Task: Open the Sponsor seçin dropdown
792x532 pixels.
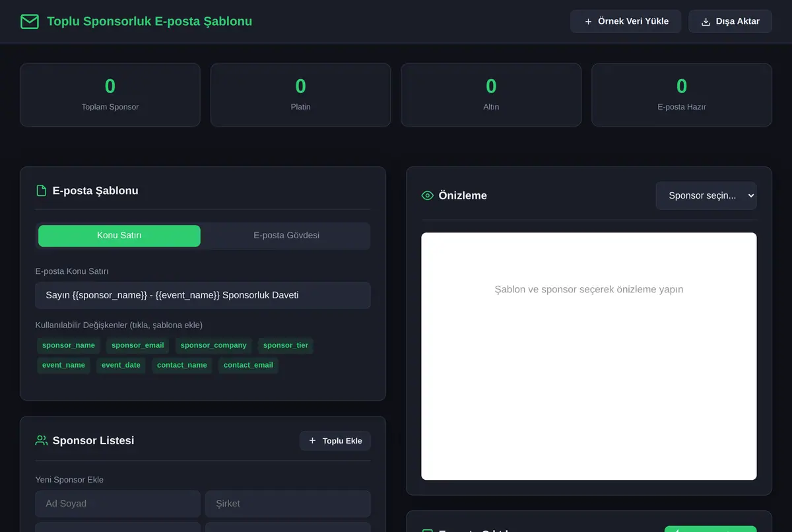Action: (x=706, y=195)
